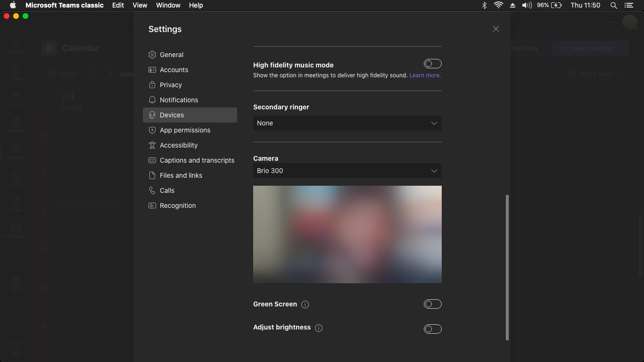Screen dimensions: 644x362
Task: Open Window menu in menu bar
Action: tap(168, 5)
